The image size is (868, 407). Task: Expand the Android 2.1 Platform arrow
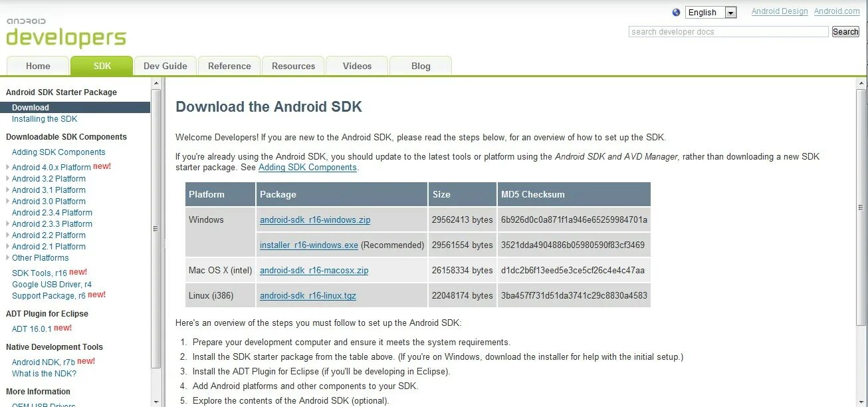click(x=7, y=247)
